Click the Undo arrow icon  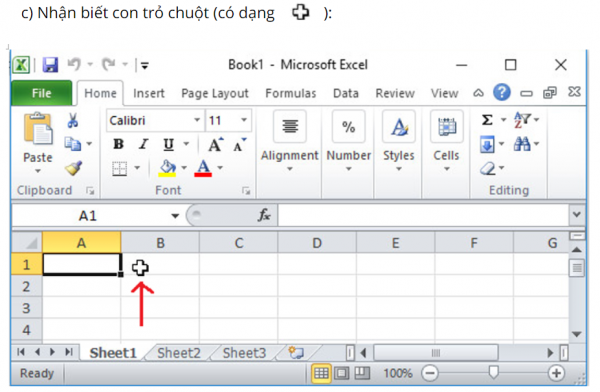(x=74, y=64)
